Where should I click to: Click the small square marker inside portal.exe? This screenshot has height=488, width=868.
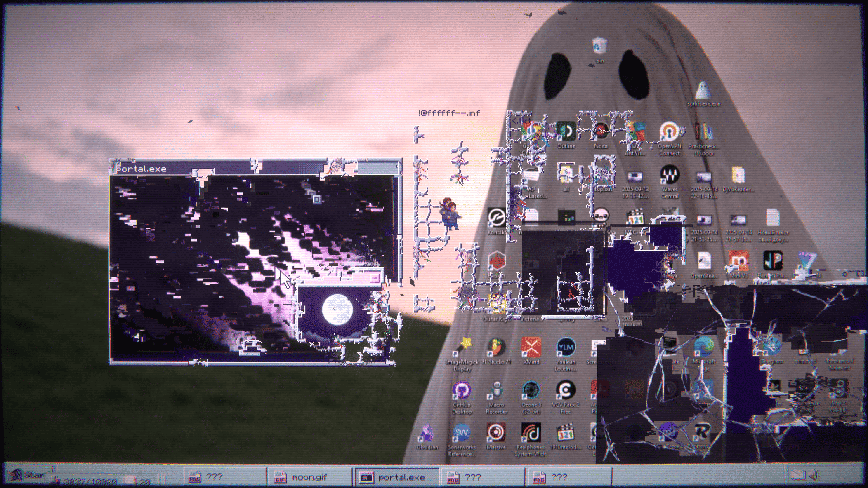point(316,200)
